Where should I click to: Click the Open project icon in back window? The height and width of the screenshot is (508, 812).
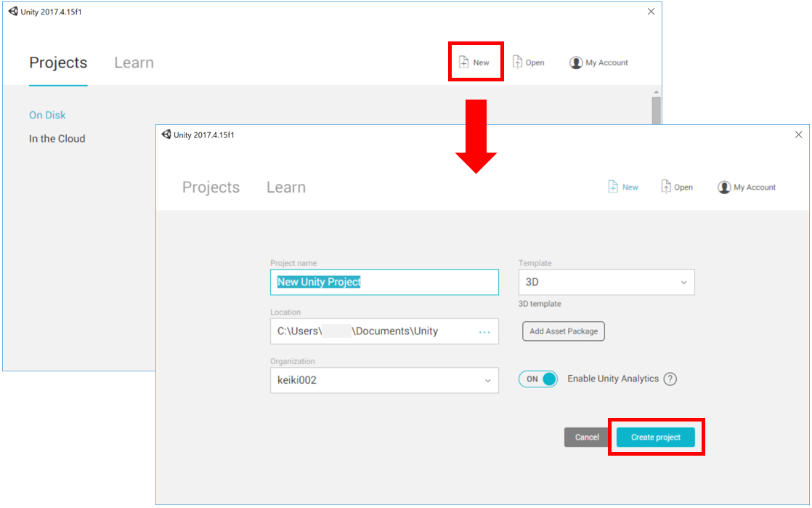518,63
